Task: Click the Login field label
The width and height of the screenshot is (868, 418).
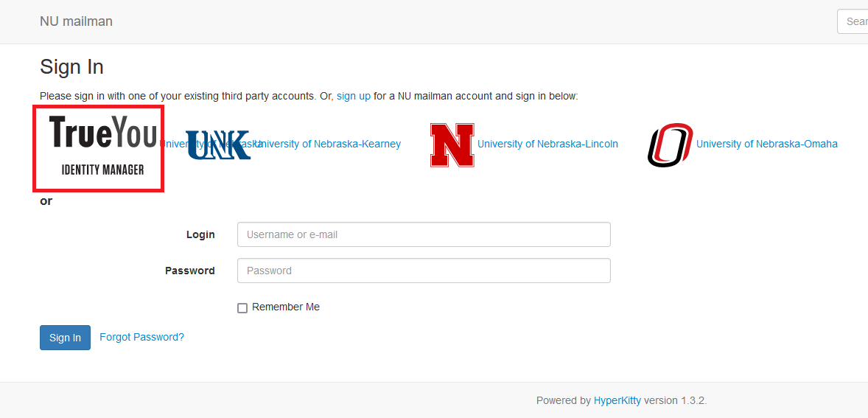Action: click(200, 234)
